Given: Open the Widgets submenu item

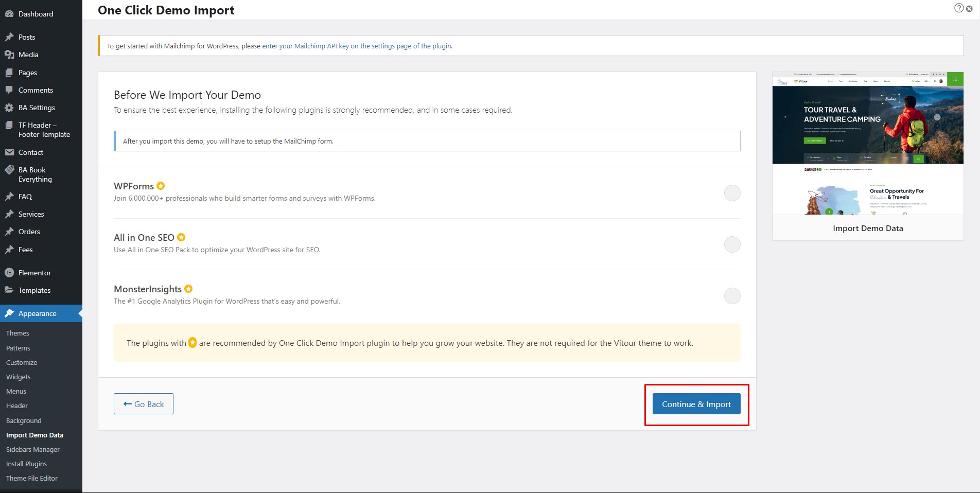Looking at the screenshot, I should tap(19, 377).
